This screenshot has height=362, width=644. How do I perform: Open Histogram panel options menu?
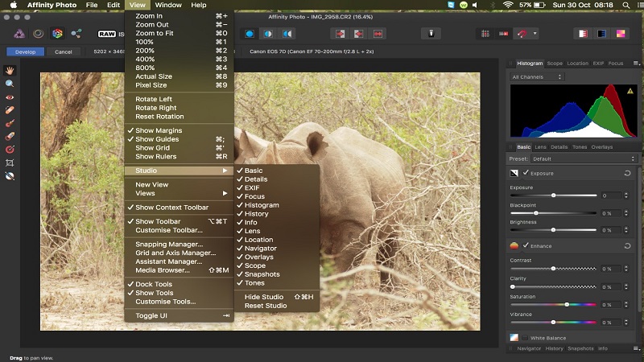(636, 64)
